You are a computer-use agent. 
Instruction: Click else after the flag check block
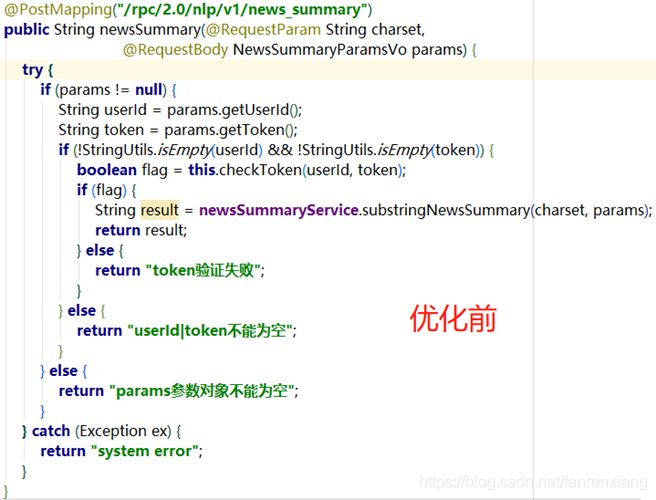point(100,250)
